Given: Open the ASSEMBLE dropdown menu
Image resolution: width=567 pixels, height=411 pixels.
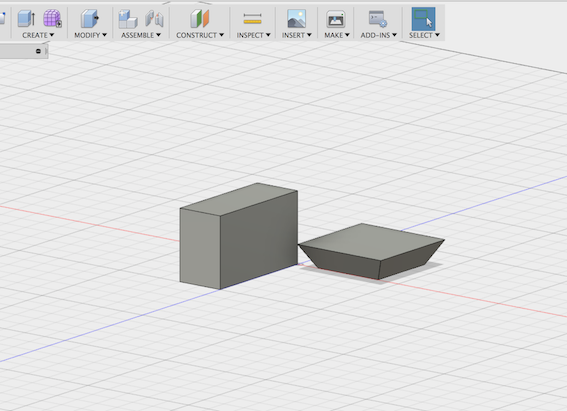Looking at the screenshot, I should 141,35.
